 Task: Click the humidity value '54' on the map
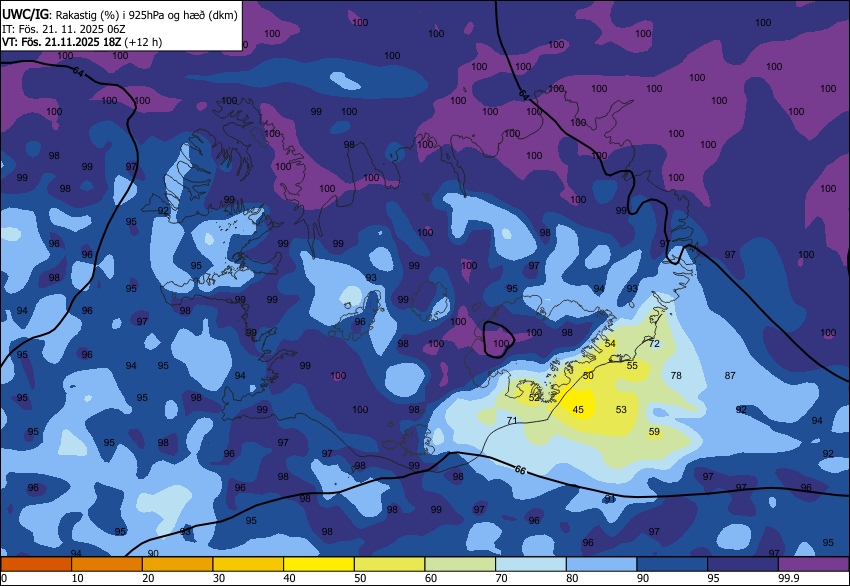(x=610, y=343)
